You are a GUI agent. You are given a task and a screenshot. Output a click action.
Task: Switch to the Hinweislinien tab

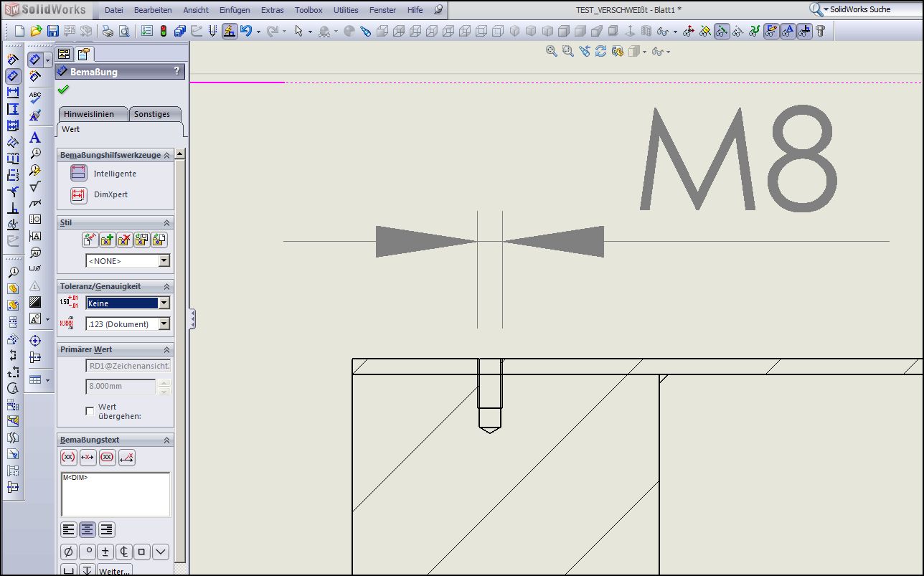click(89, 114)
